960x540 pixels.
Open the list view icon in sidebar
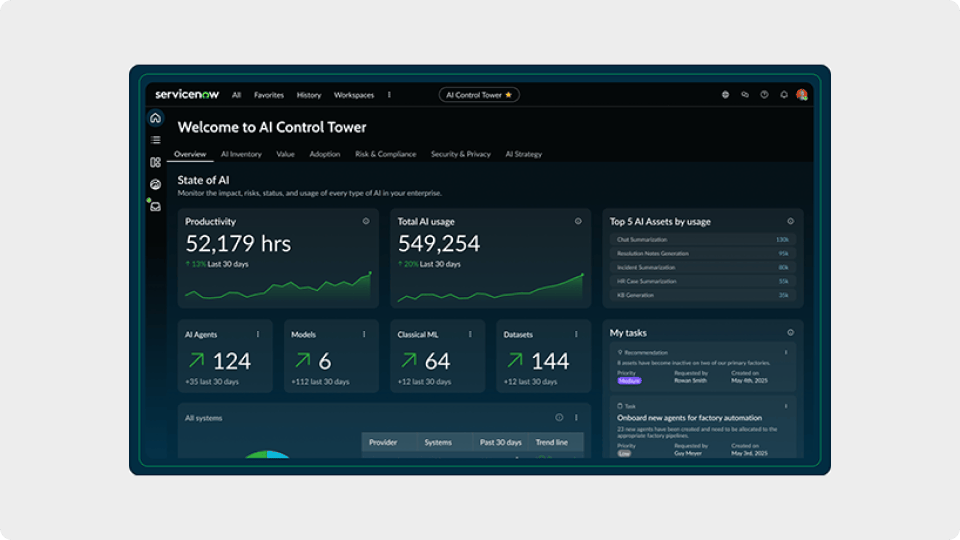155,140
